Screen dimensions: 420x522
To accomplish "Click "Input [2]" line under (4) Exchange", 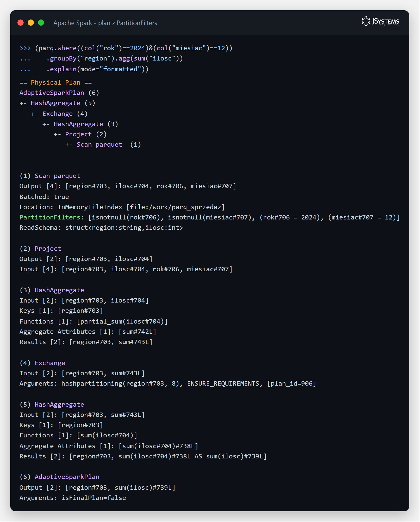I will click(82, 373).
